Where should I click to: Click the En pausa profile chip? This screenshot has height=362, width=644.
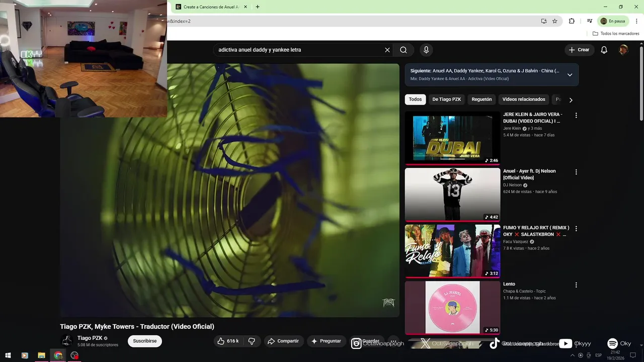click(x=613, y=21)
